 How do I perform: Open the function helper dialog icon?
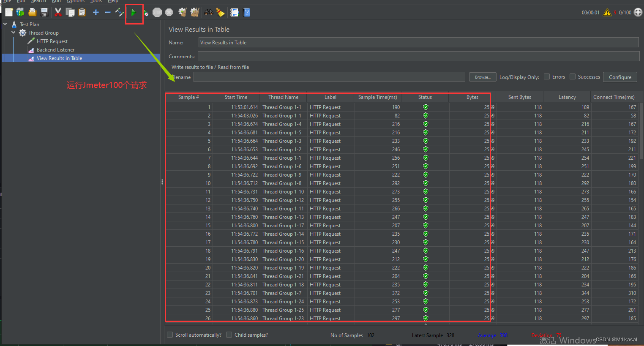(x=234, y=12)
